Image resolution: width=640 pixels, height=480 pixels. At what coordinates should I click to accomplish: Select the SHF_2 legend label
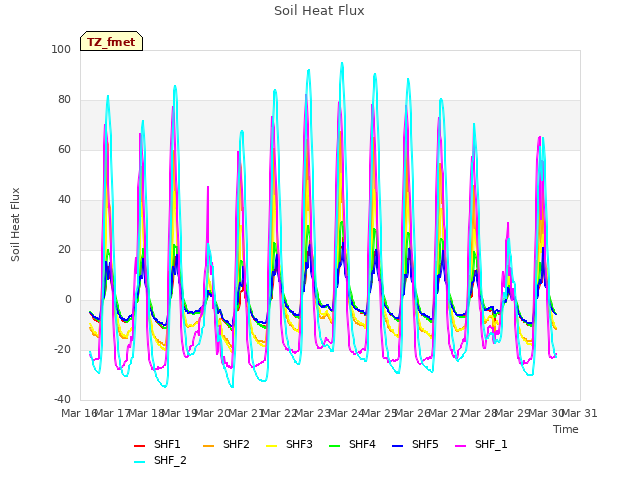pos(170,460)
